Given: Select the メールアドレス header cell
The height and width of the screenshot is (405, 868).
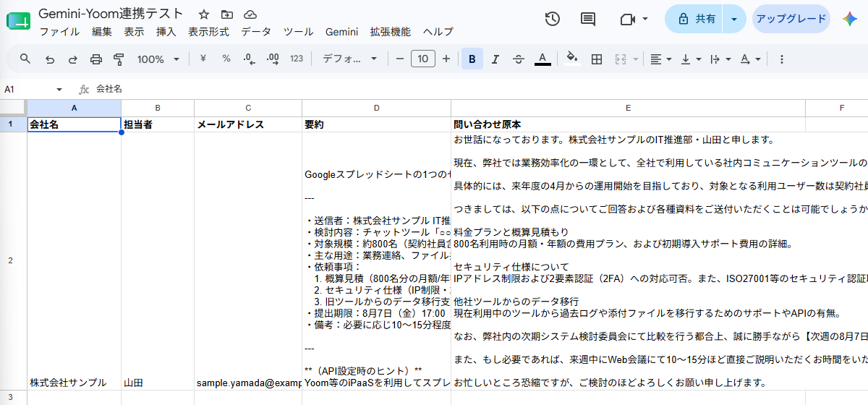Looking at the screenshot, I should pos(248,124).
